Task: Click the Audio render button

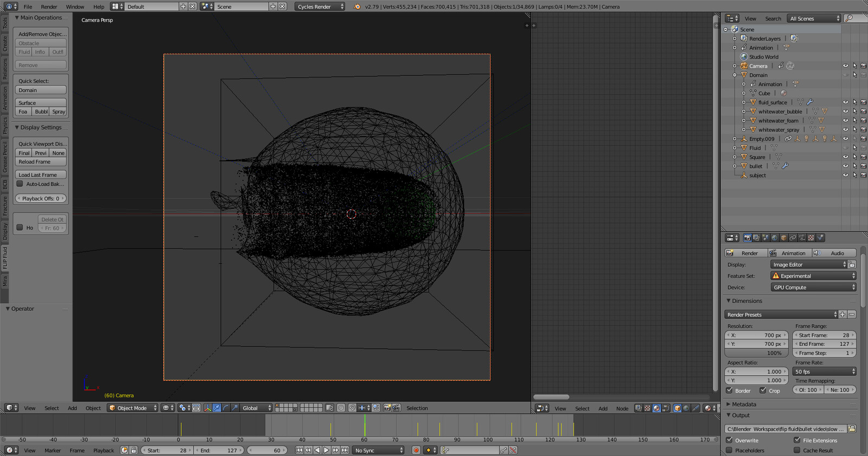Action: click(x=834, y=253)
